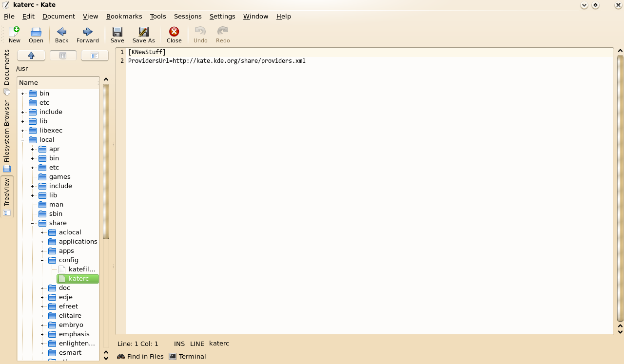Open the Terminal panel
The image size is (624, 364).
coord(188,357)
